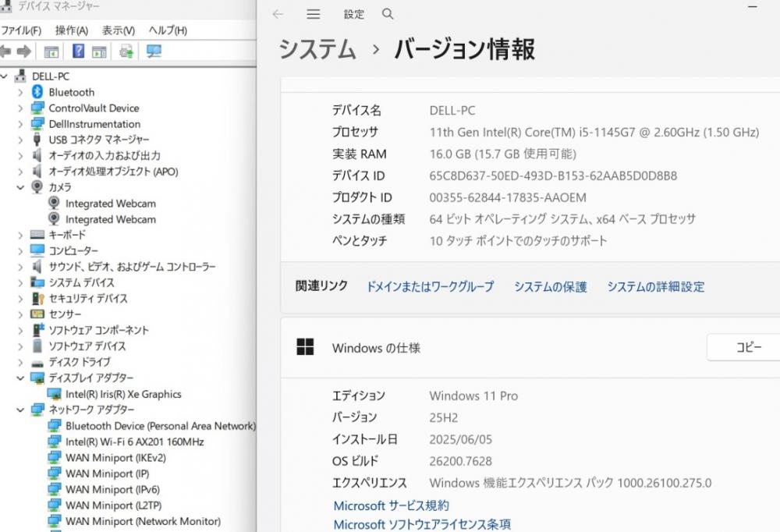Collapse the カメラ category
The width and height of the screenshot is (780, 532).
pos(20,187)
